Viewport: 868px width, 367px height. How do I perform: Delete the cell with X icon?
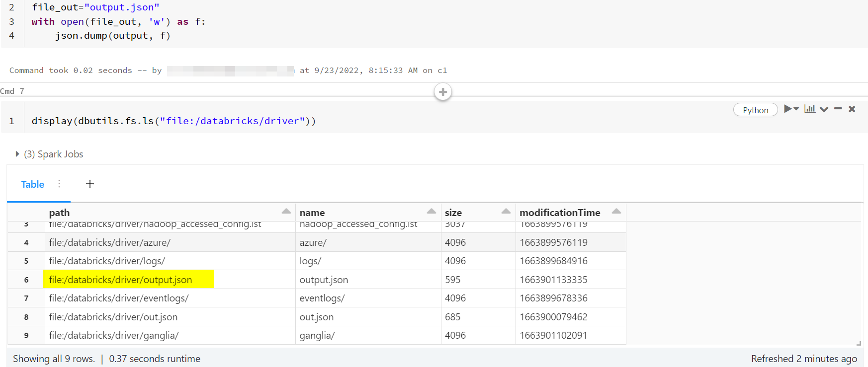[x=852, y=109]
